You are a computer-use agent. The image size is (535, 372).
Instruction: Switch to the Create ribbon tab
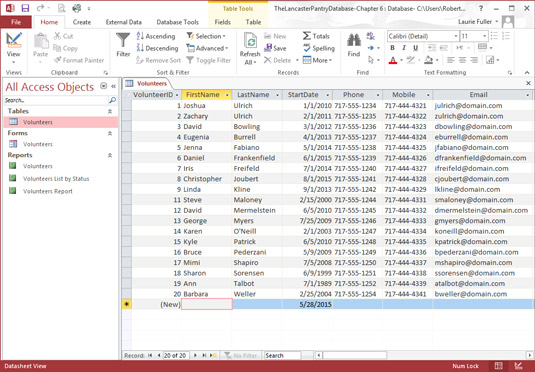coord(82,22)
